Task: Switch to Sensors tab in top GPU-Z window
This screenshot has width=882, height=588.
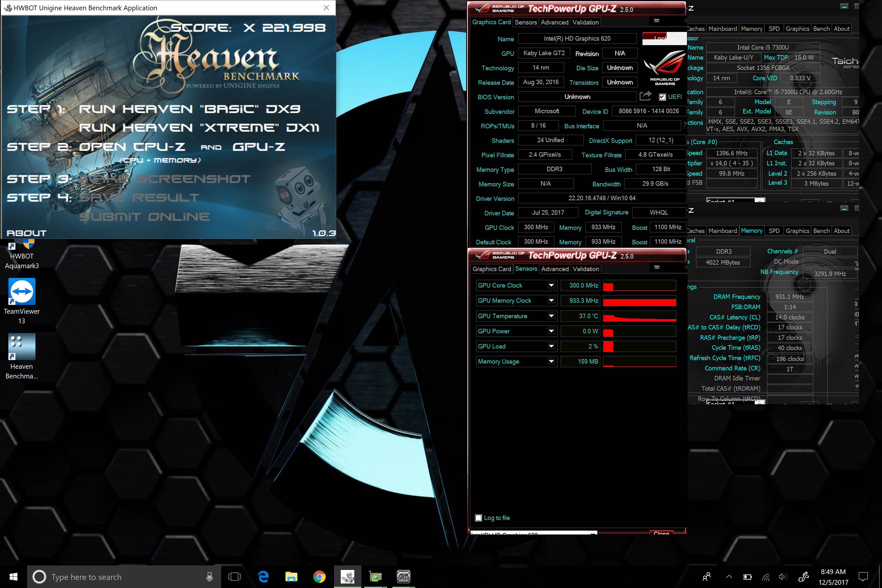Action: pos(525,23)
